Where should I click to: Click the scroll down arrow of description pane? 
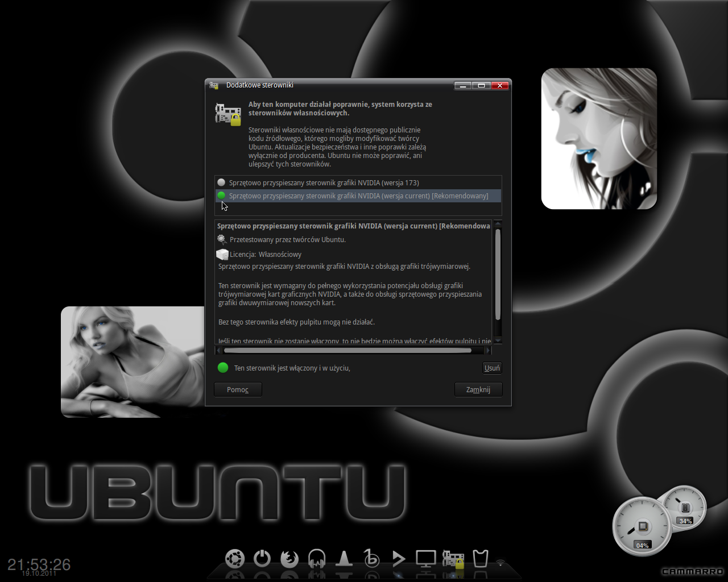[498, 340]
